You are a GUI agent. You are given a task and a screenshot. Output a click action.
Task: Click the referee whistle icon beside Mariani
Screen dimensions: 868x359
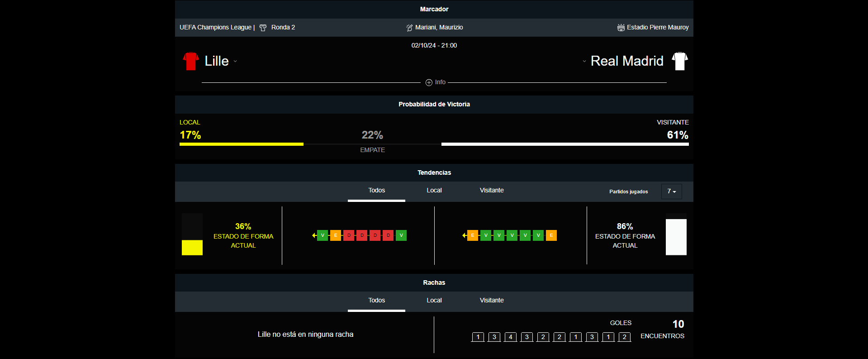pos(409,28)
